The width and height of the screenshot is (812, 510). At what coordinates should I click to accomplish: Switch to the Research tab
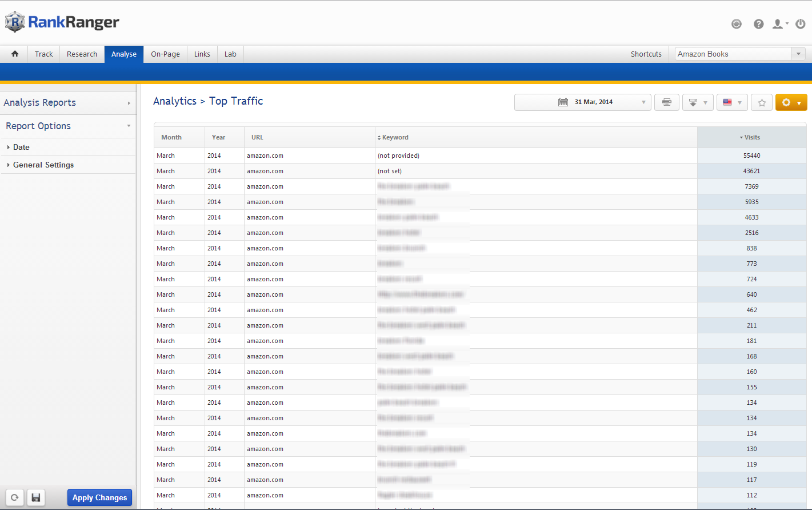(x=82, y=54)
